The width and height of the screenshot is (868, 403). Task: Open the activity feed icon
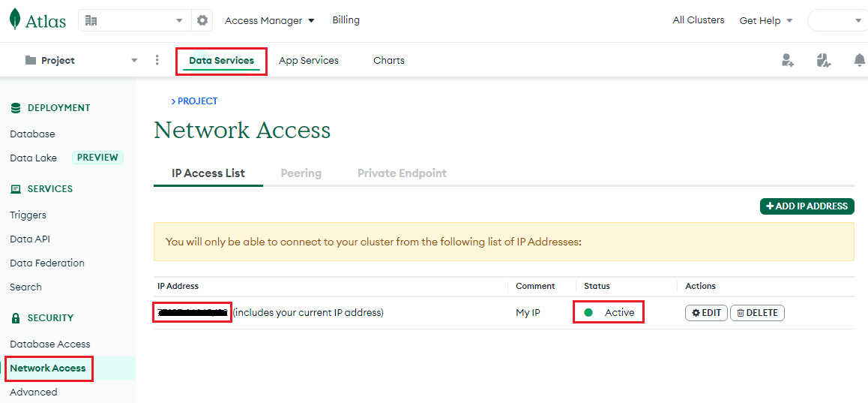824,61
